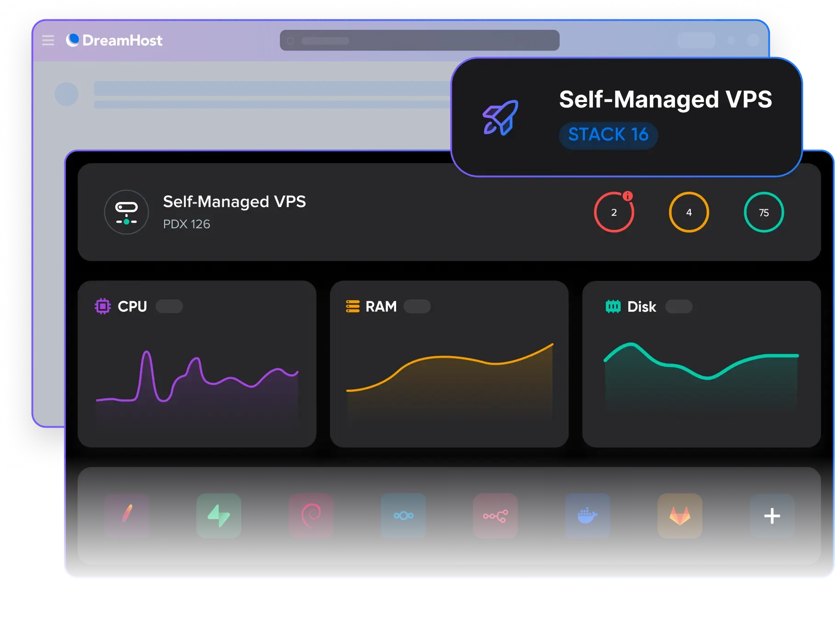Open the green circle showing 75
The height and width of the screenshot is (630, 840).
[x=764, y=212]
